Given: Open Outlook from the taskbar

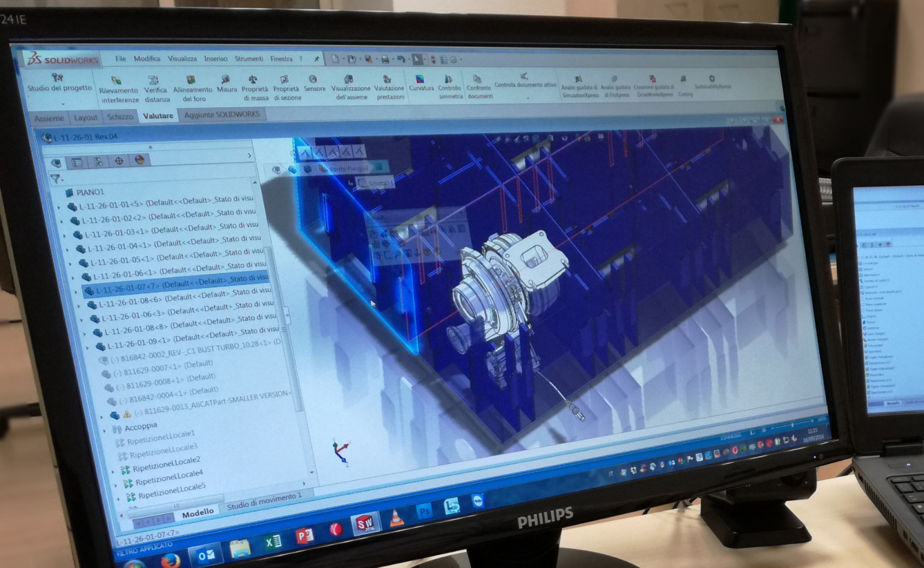Looking at the screenshot, I should click(206, 555).
